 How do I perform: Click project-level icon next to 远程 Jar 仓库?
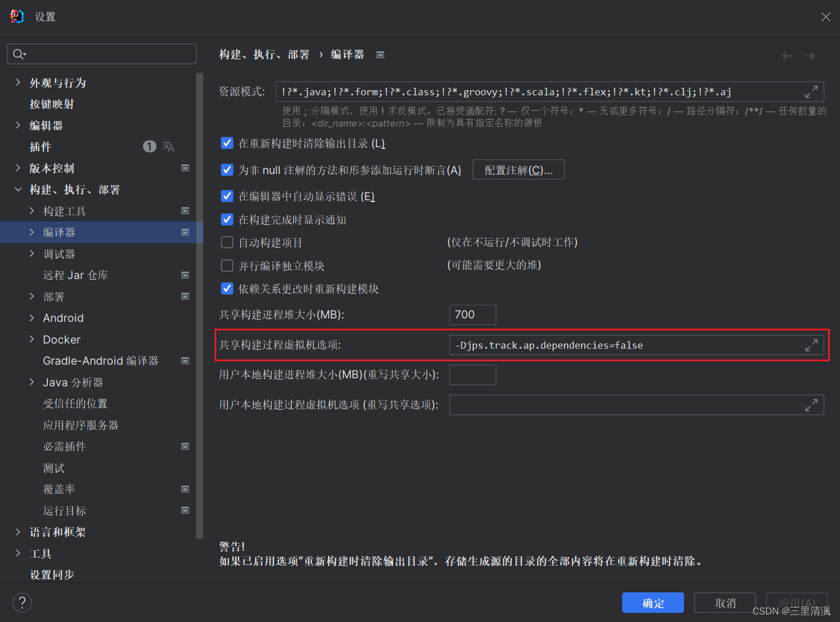point(185,275)
